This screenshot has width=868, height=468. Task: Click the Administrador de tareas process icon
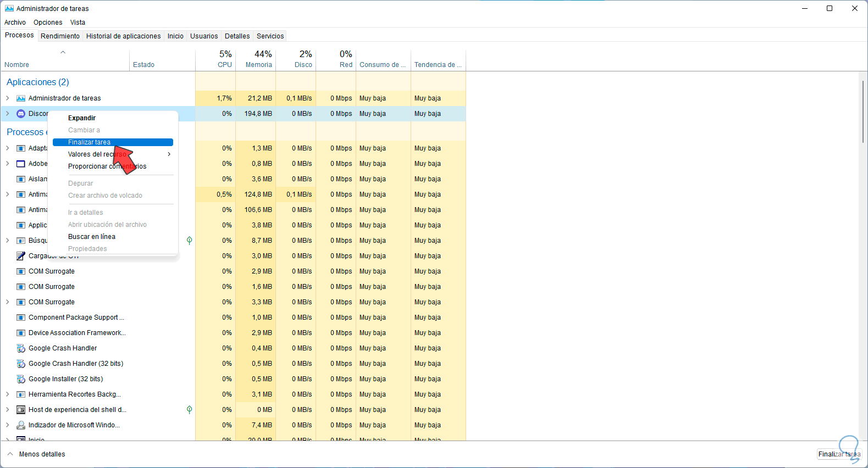coord(21,98)
